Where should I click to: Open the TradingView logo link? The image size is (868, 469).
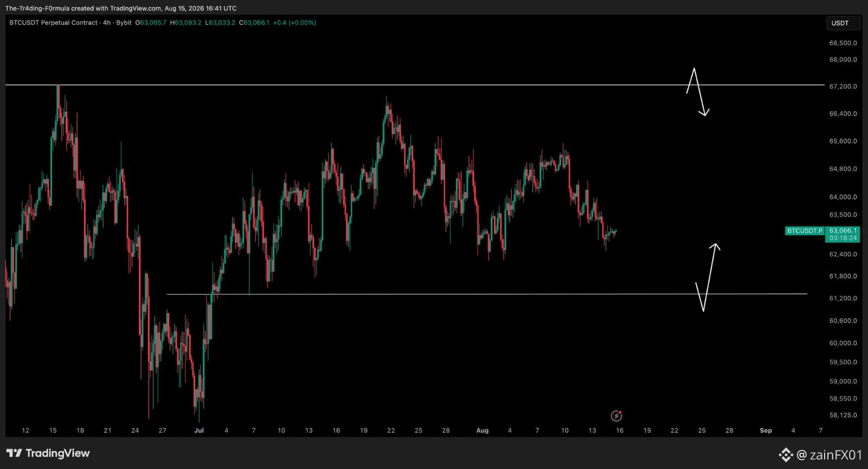point(48,453)
